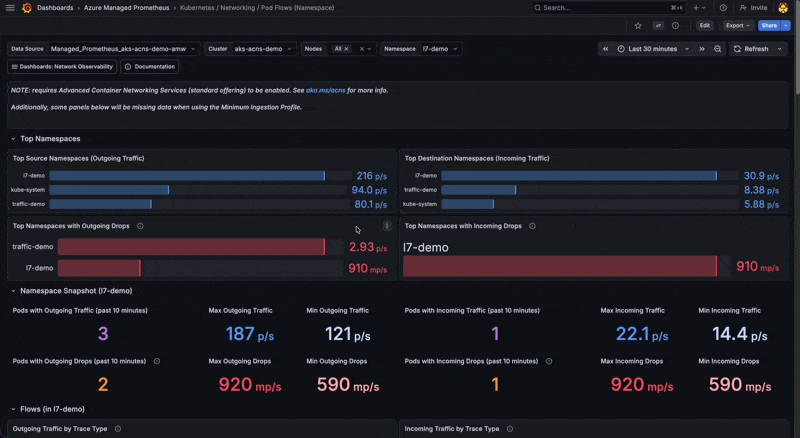Open Azure Managed Prometheus breadcrumb
The width and height of the screenshot is (800, 438).
pos(127,8)
